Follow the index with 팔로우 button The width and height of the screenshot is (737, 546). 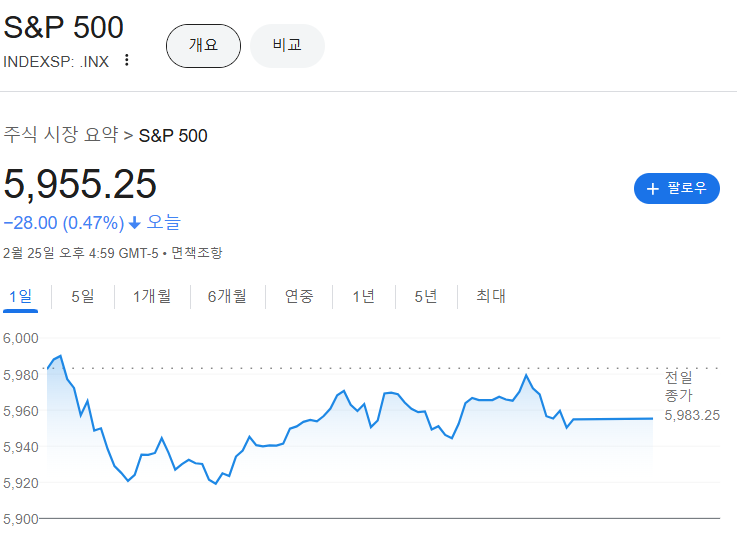(677, 188)
